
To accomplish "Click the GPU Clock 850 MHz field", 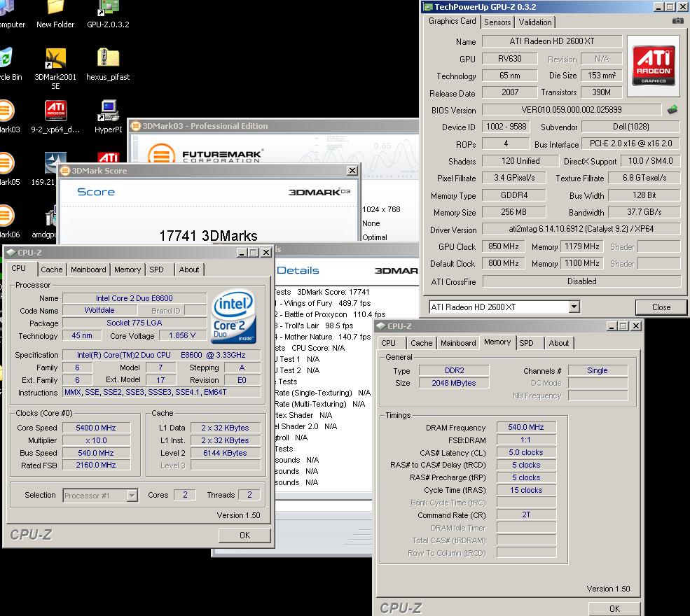I will [504, 246].
